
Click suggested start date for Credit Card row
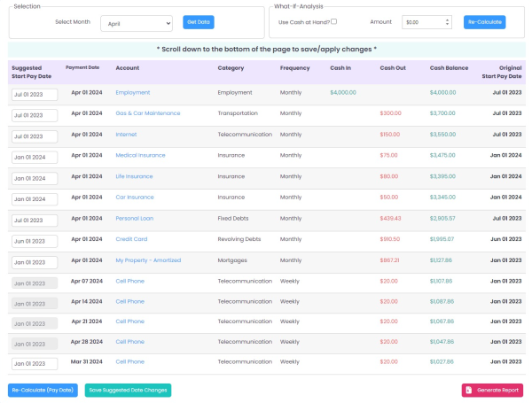(34, 241)
